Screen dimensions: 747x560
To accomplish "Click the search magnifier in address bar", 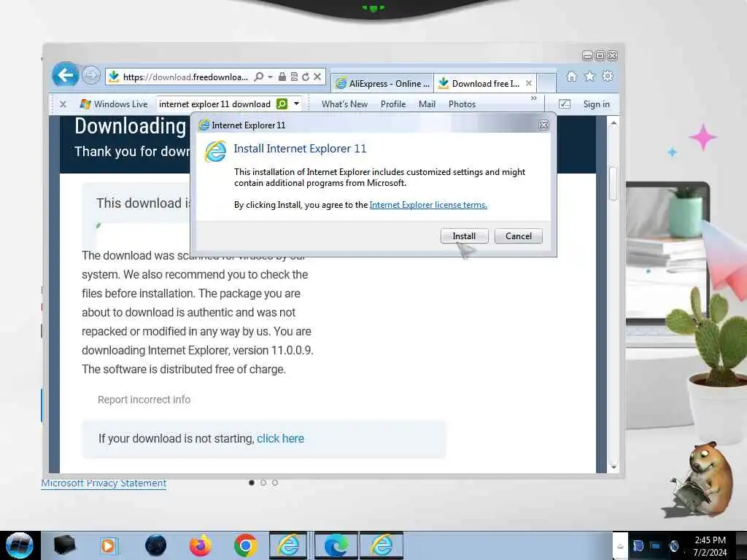I will pos(259,77).
